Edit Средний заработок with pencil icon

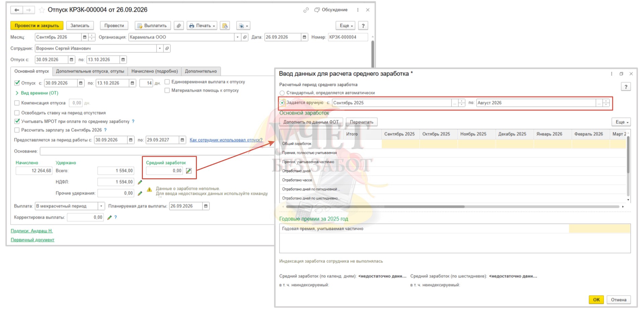point(189,171)
